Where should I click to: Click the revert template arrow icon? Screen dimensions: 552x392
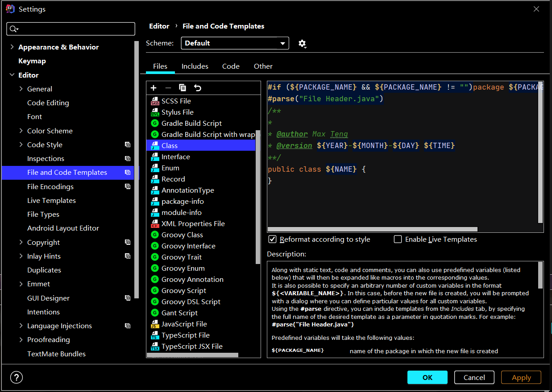click(198, 88)
